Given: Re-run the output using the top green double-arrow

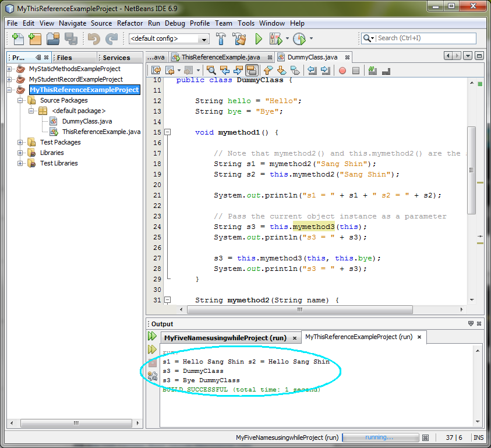Looking at the screenshot, I should (x=152, y=336).
